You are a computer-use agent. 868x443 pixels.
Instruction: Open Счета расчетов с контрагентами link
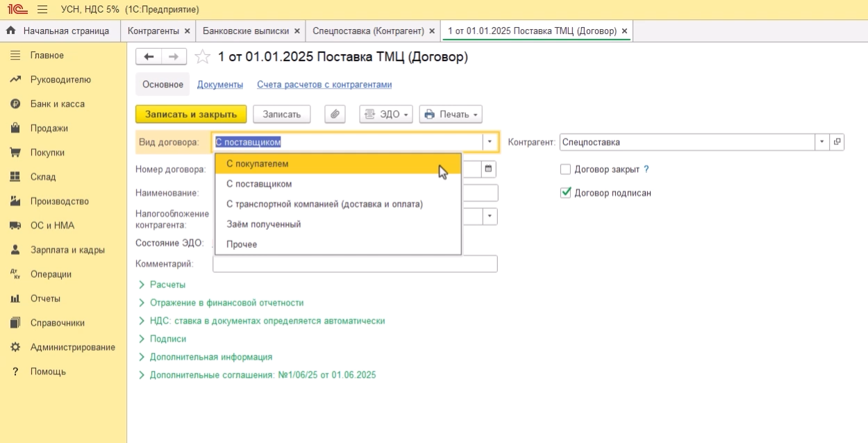click(324, 85)
